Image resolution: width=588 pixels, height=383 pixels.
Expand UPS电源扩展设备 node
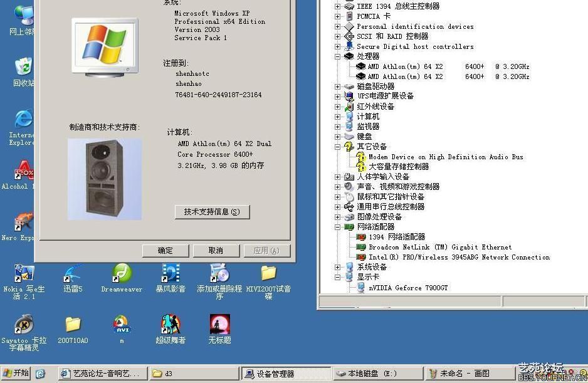(x=337, y=97)
